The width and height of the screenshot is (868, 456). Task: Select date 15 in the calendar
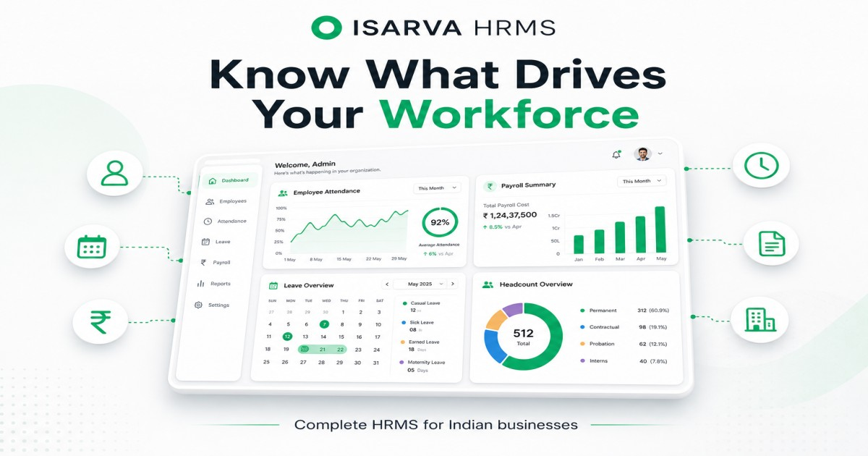tap(341, 337)
